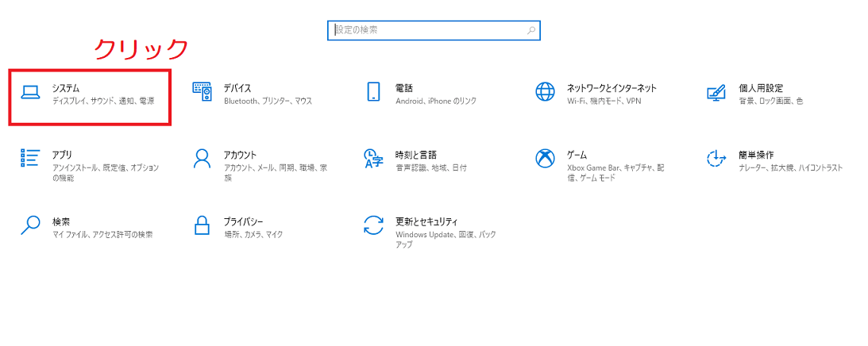The image size is (868, 346).
Task: Click the 場所、カメラ、マイク description
Action: pos(253,234)
